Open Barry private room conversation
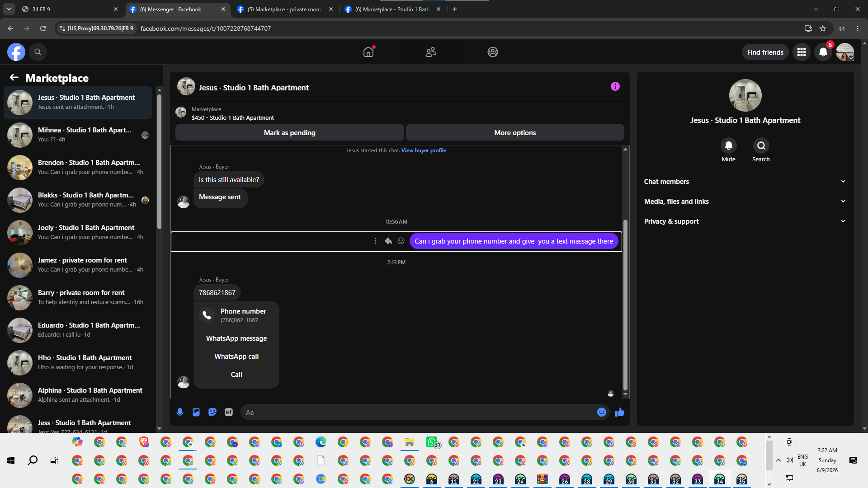The image size is (868, 488). pyautogui.click(x=78, y=298)
